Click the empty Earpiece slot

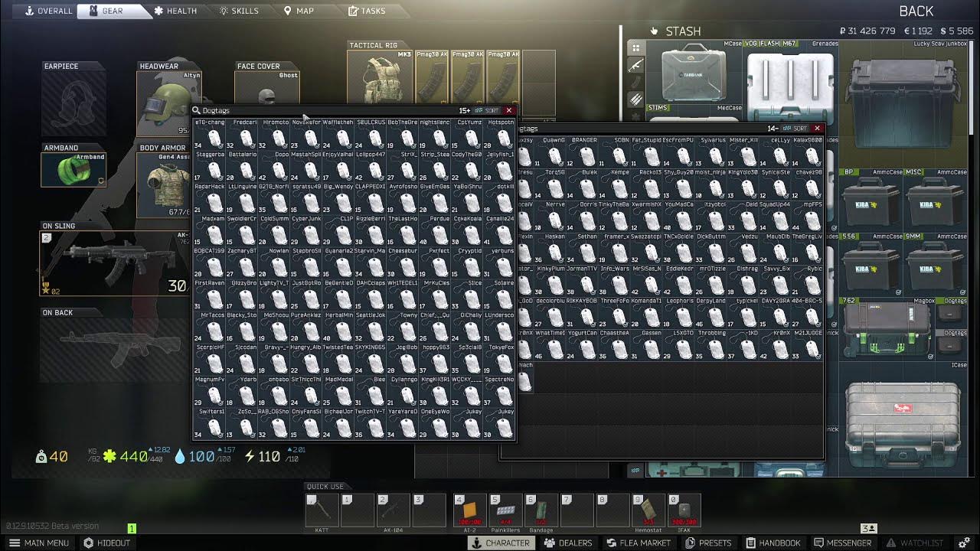[x=74, y=104]
